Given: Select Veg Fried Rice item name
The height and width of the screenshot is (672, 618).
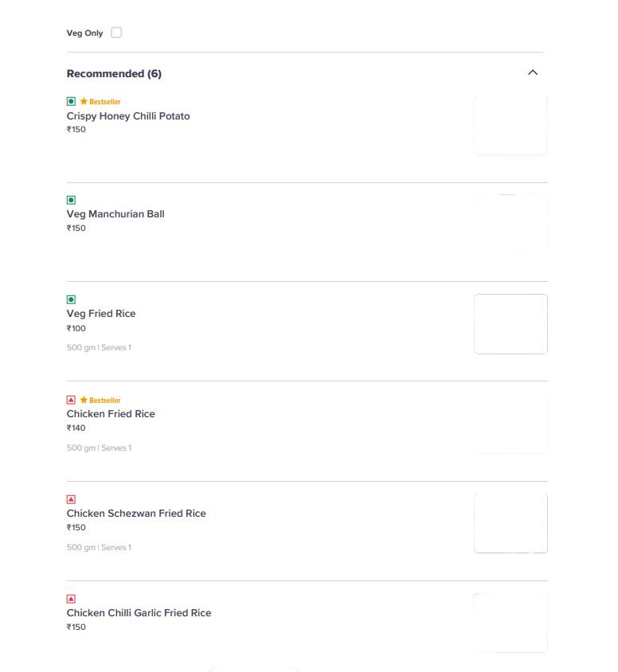Looking at the screenshot, I should 101,314.
